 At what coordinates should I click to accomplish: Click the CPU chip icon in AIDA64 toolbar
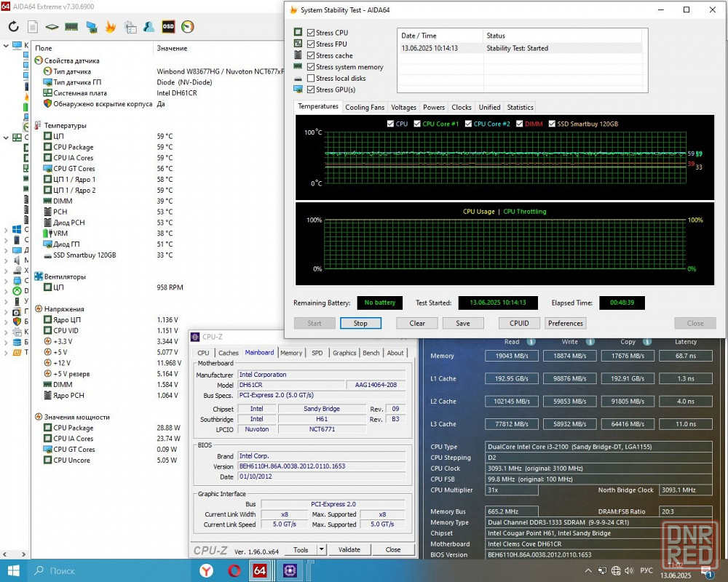52,27
